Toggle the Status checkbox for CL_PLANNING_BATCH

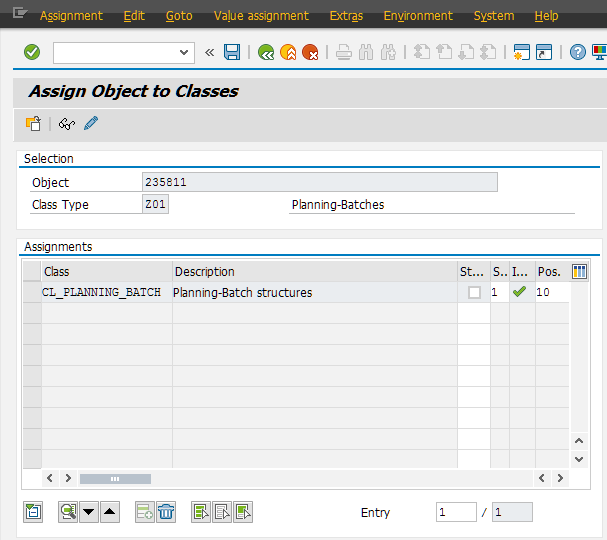coord(474,293)
